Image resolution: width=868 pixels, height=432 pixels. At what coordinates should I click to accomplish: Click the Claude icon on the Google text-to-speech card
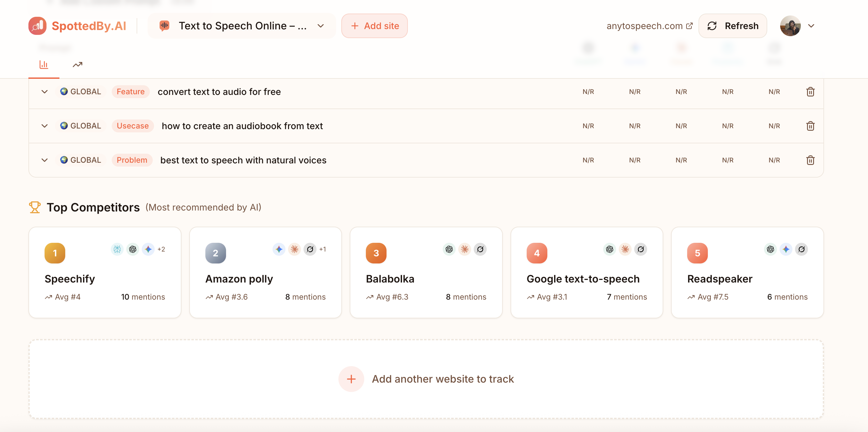(625, 249)
